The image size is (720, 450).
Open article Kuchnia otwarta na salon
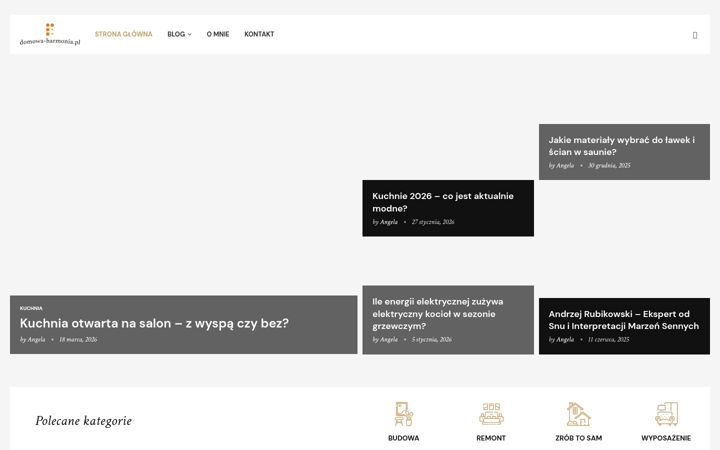point(154,323)
